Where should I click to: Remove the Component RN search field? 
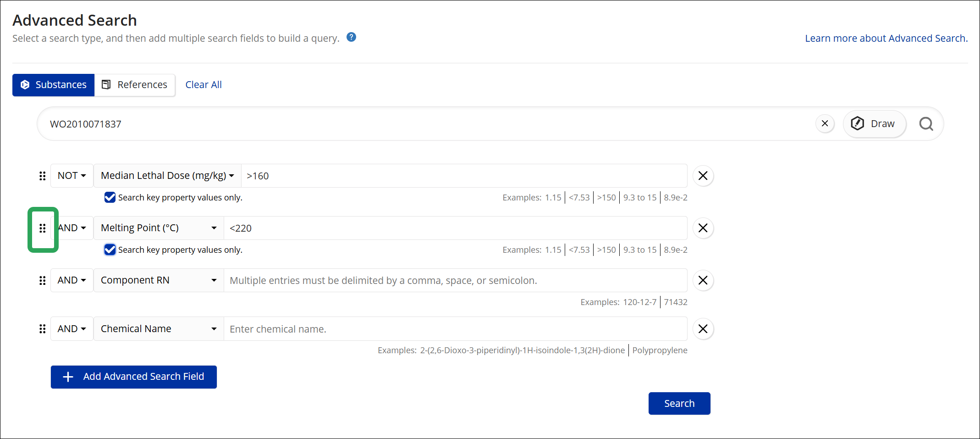pos(703,280)
